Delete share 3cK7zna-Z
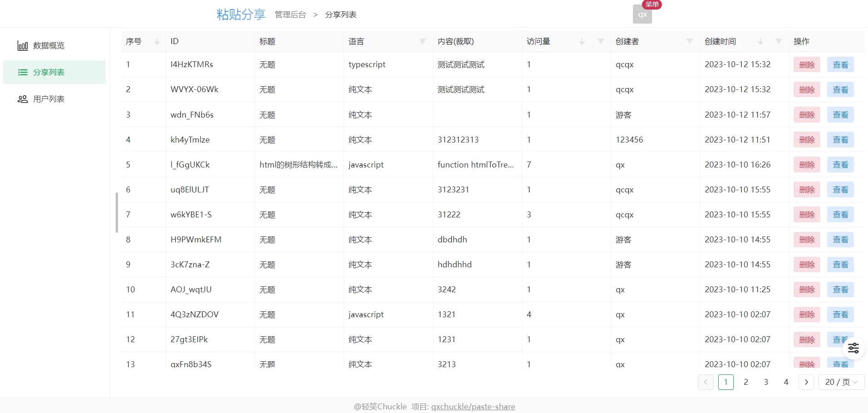The image size is (868, 413). 807,265
